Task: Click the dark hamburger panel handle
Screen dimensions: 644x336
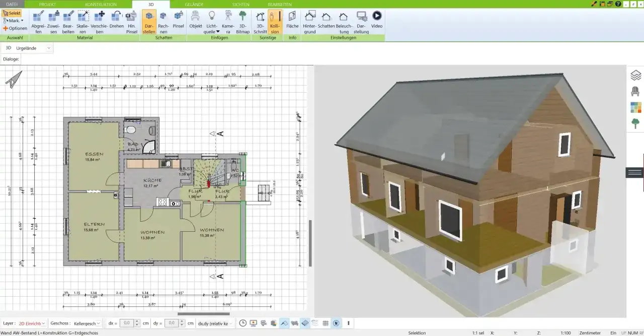Action: tap(635, 172)
